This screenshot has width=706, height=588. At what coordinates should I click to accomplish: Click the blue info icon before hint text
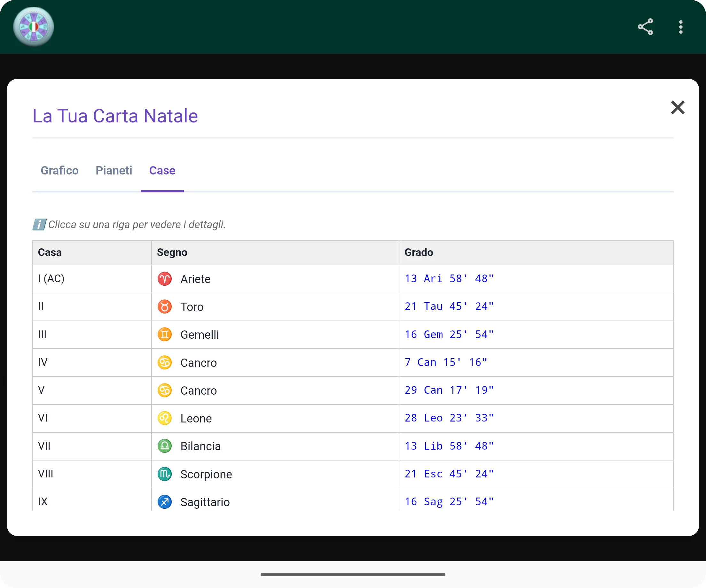tap(39, 224)
